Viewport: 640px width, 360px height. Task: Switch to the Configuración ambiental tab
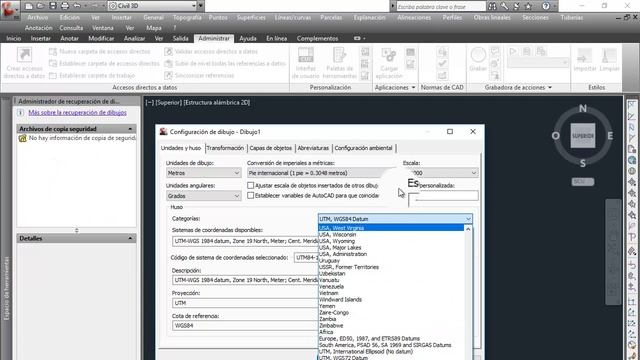[x=363, y=148]
